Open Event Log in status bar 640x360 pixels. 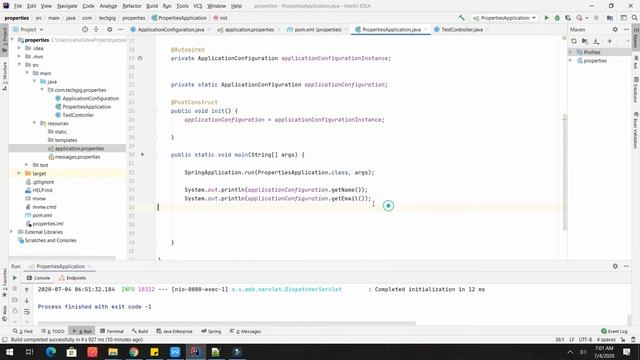click(x=614, y=331)
